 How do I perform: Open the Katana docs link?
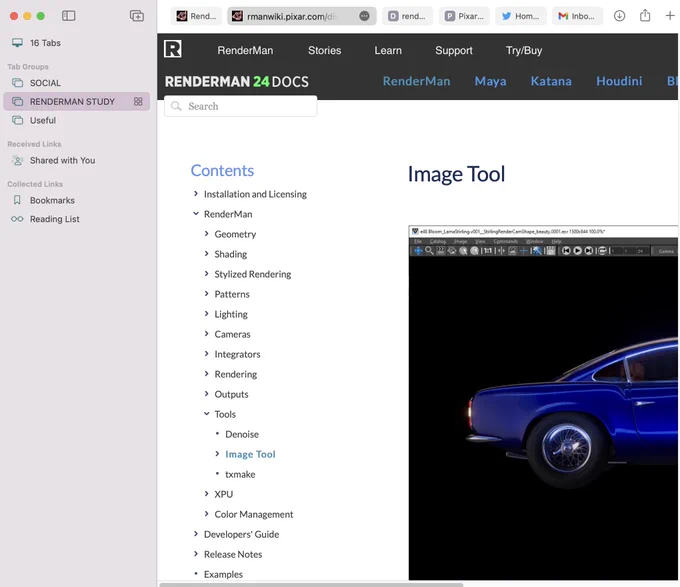[551, 81]
